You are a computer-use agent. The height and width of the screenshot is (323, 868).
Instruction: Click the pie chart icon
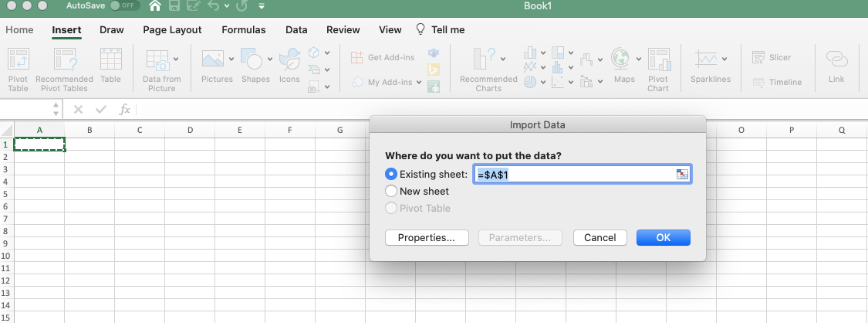(x=530, y=82)
